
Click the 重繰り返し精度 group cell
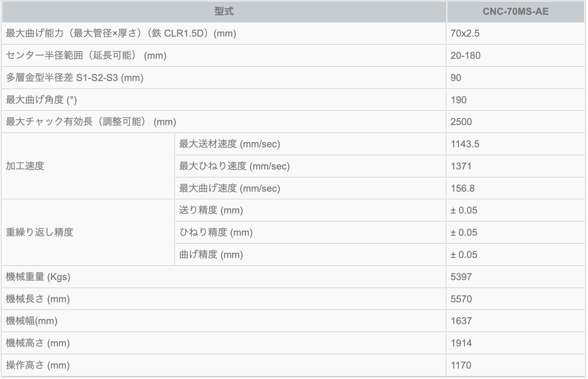point(39,232)
